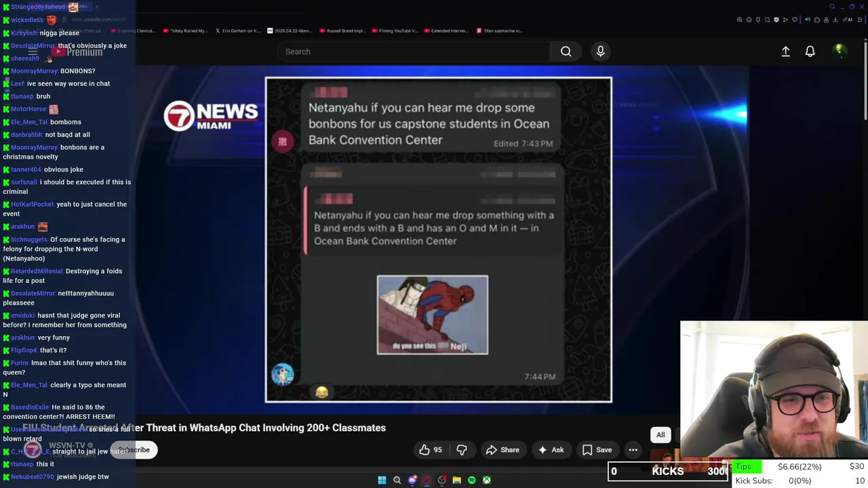Save the video with the Save button
868x488 pixels.
coord(597,449)
